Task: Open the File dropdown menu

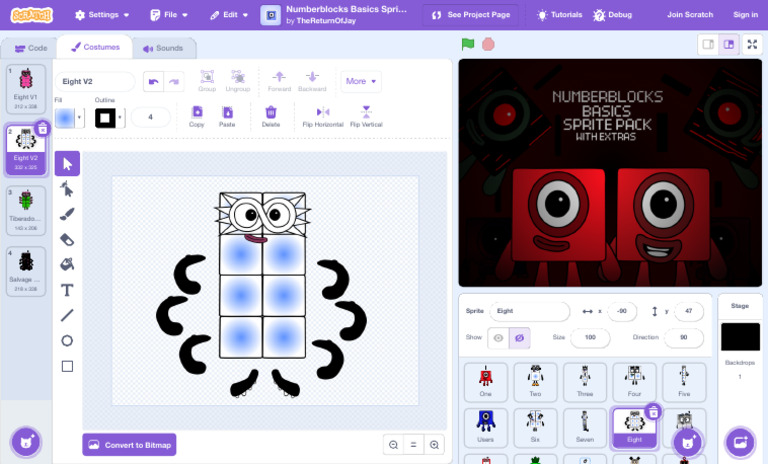Action: point(169,15)
